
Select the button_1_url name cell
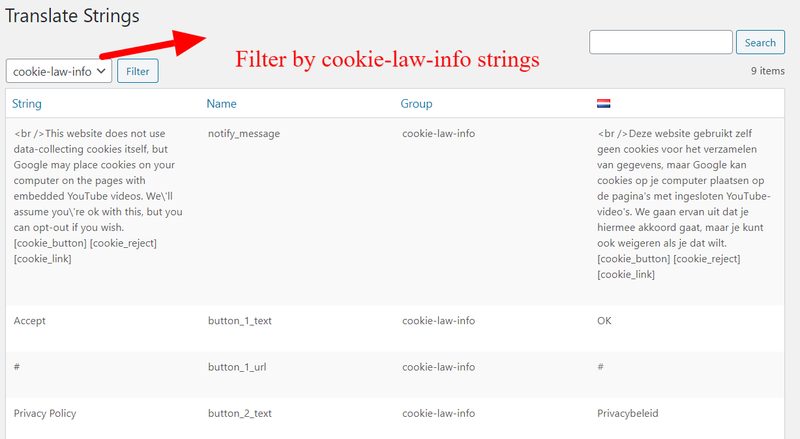[237, 367]
